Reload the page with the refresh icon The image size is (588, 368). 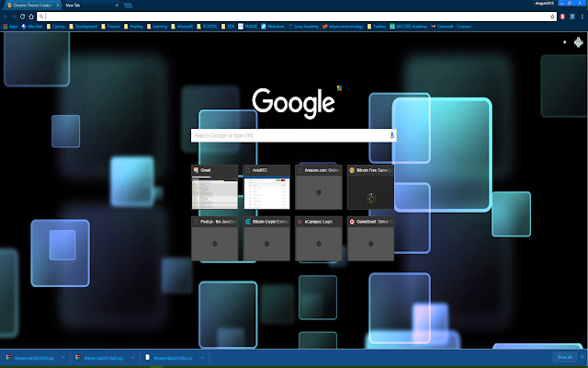click(22, 17)
